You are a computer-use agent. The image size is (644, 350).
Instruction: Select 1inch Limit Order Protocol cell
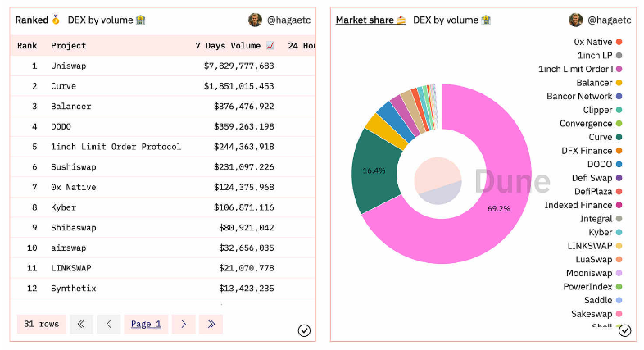tap(116, 147)
